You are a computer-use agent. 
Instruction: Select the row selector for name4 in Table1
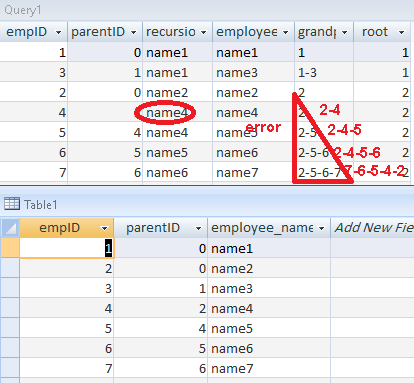(10, 308)
